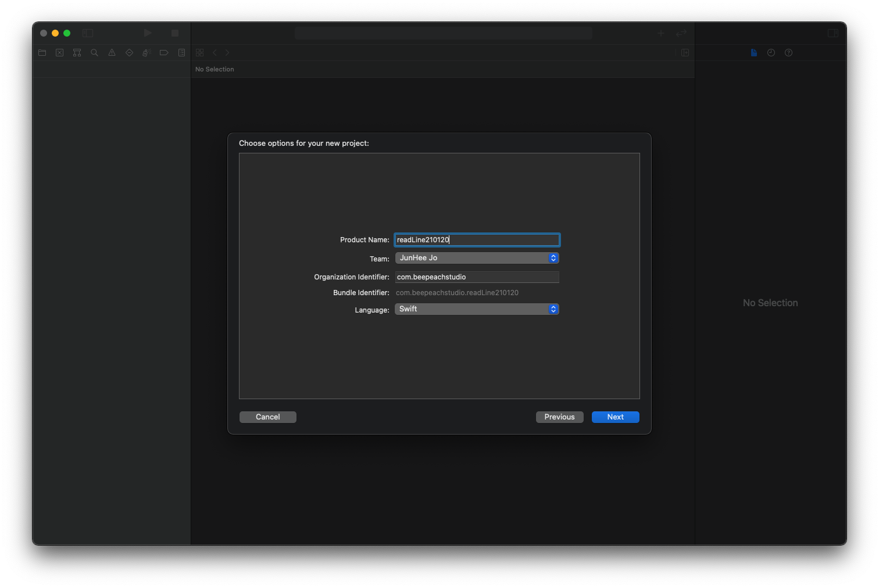Click the Previous button
The width and height of the screenshot is (879, 588).
pos(560,417)
